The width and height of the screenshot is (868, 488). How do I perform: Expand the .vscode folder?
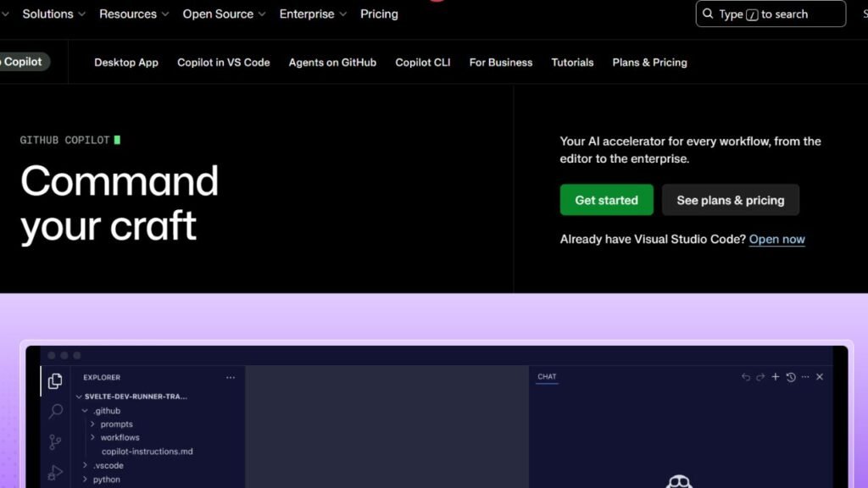click(103, 466)
